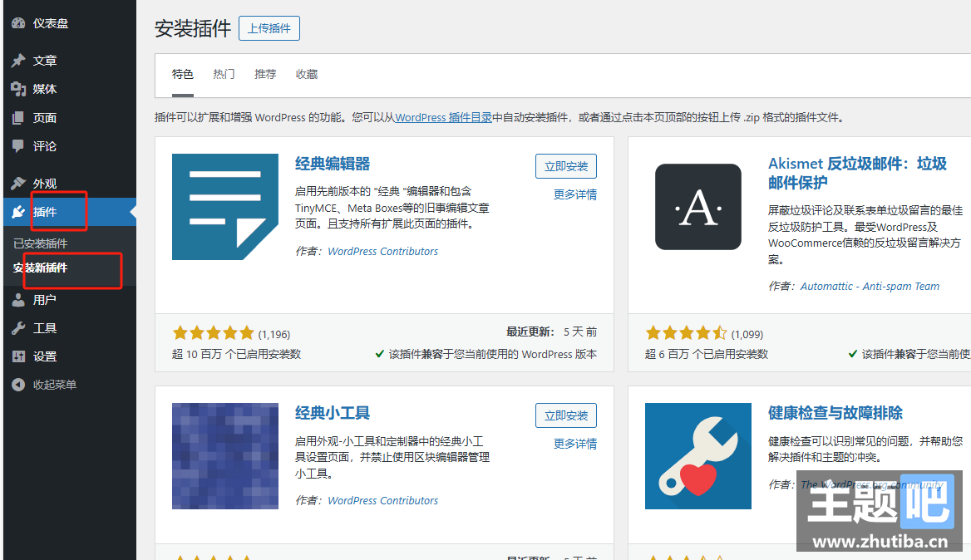Open the 页面 menu item
Screen dimensions: 971x560
point(45,118)
